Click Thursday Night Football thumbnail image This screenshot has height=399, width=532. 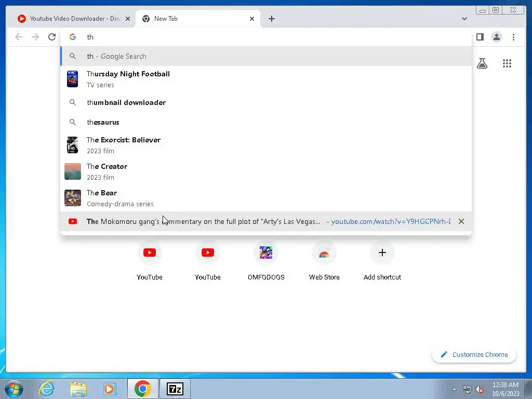[x=73, y=79]
